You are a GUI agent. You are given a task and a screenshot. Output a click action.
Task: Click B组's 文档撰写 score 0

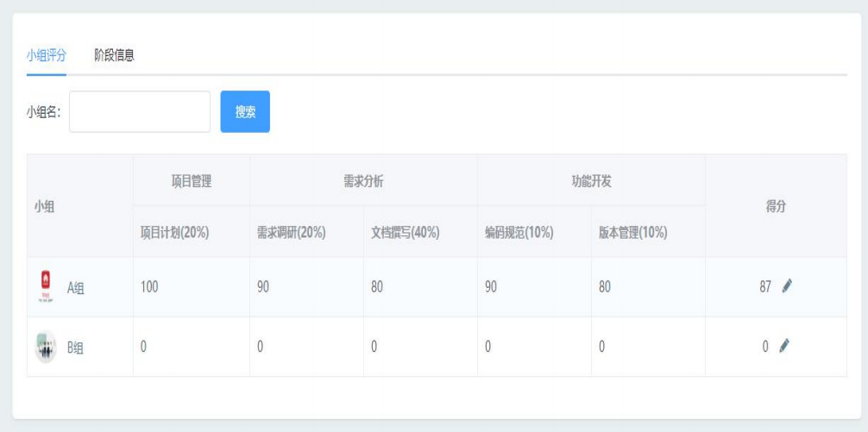[374, 347]
